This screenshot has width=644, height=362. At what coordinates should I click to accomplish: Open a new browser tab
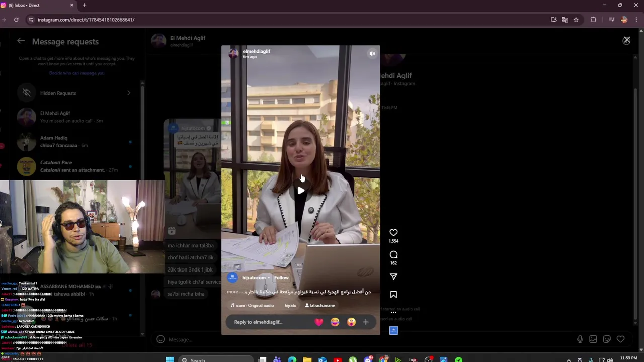(x=84, y=5)
